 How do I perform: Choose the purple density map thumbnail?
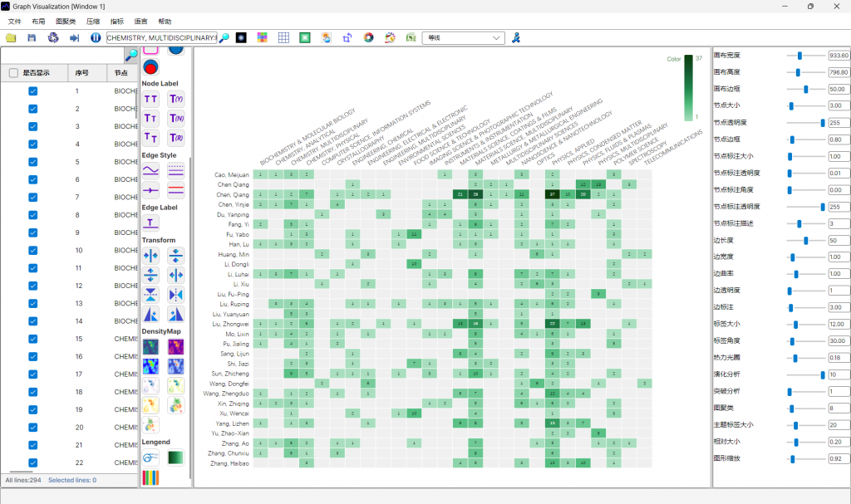point(176,347)
